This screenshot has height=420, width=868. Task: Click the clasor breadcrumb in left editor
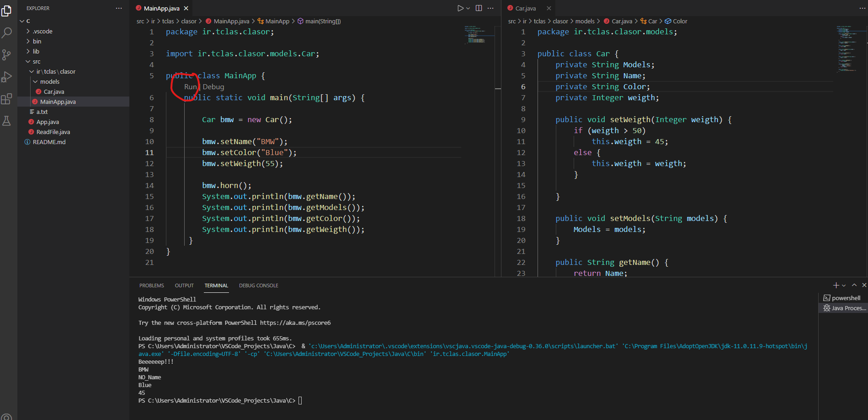pos(189,21)
